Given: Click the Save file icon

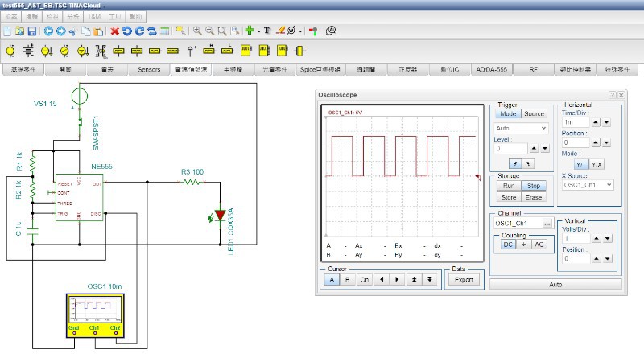Looking at the screenshot, I should coord(32,31).
